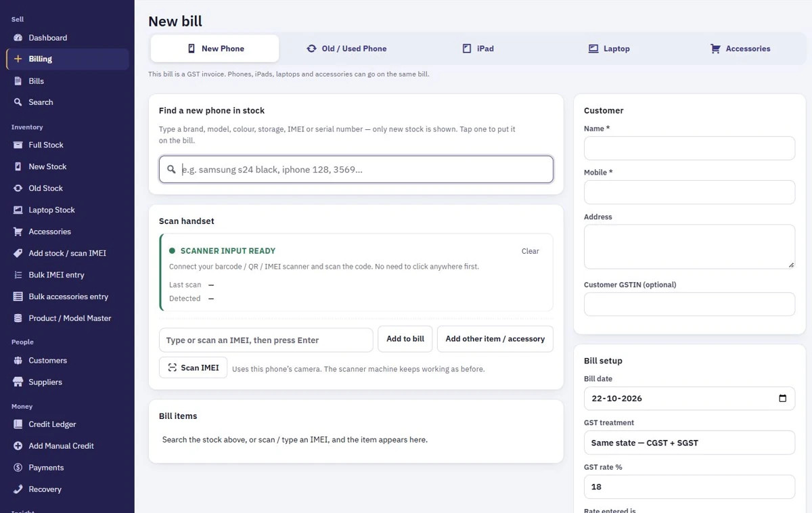Click Add other item / accessory button

(495, 339)
